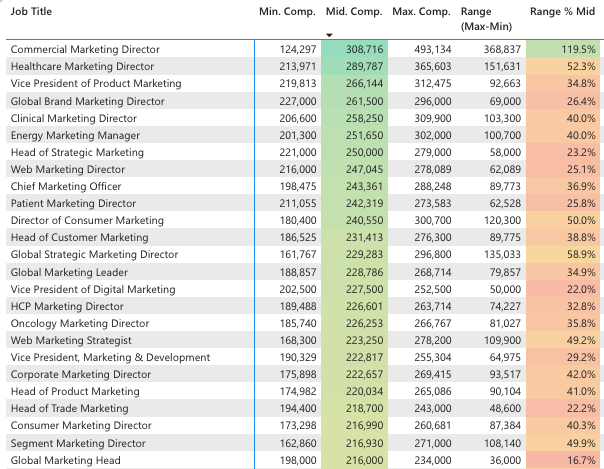Sort by Max. Comp. column header
Viewport: 604px width, 469px height.
coord(421,12)
